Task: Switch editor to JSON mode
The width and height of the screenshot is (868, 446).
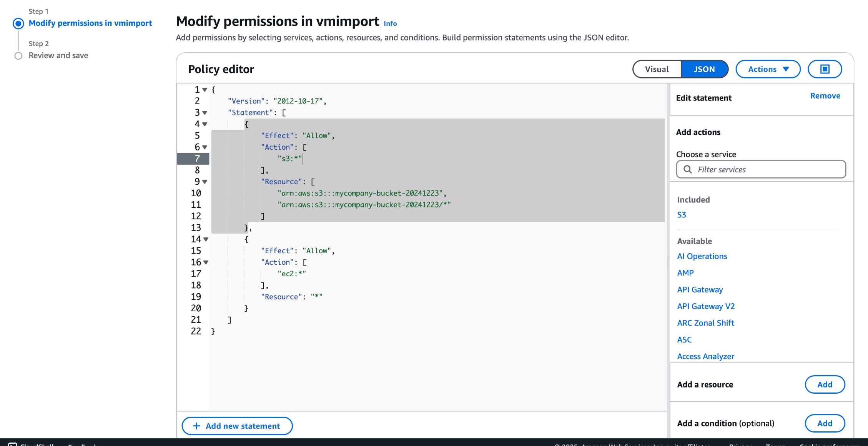Action: 704,69
